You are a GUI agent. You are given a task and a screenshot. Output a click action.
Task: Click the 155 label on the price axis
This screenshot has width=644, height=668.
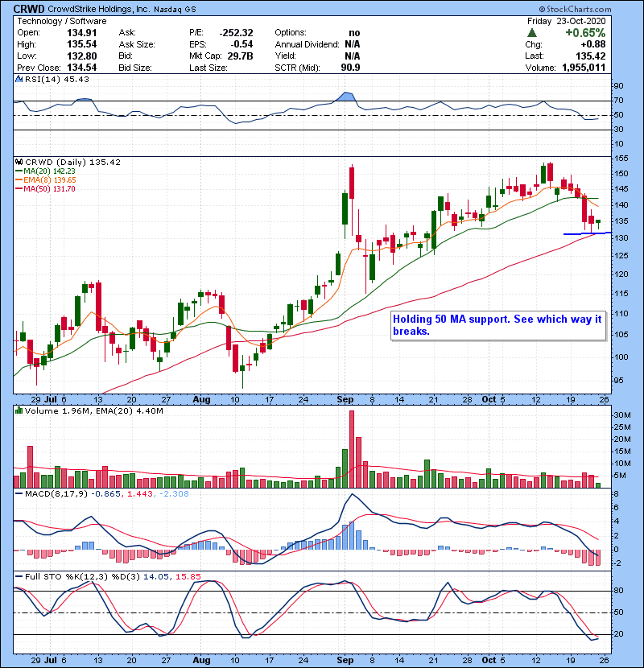point(621,158)
